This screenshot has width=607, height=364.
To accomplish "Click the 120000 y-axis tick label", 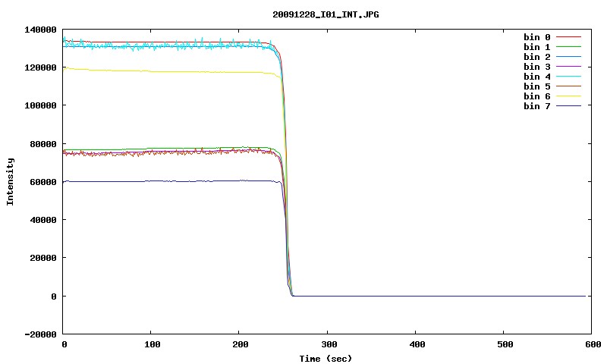I will 40,67.
